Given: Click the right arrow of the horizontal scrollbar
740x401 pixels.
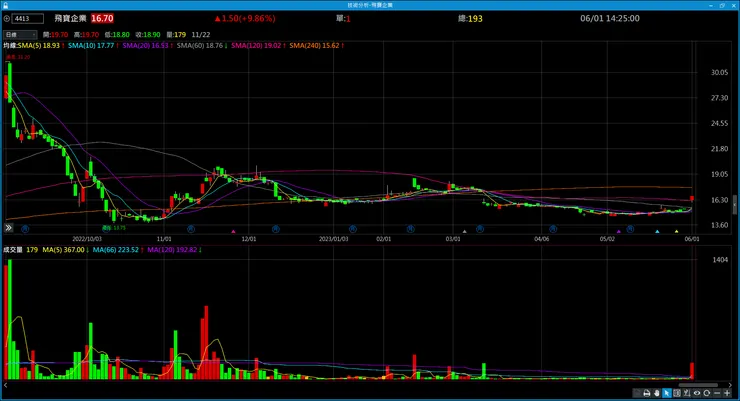Looking at the screenshot, I should click(x=730, y=385).
